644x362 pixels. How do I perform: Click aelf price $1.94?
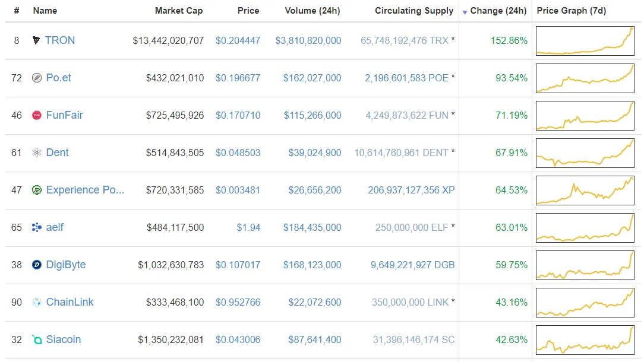click(x=248, y=227)
